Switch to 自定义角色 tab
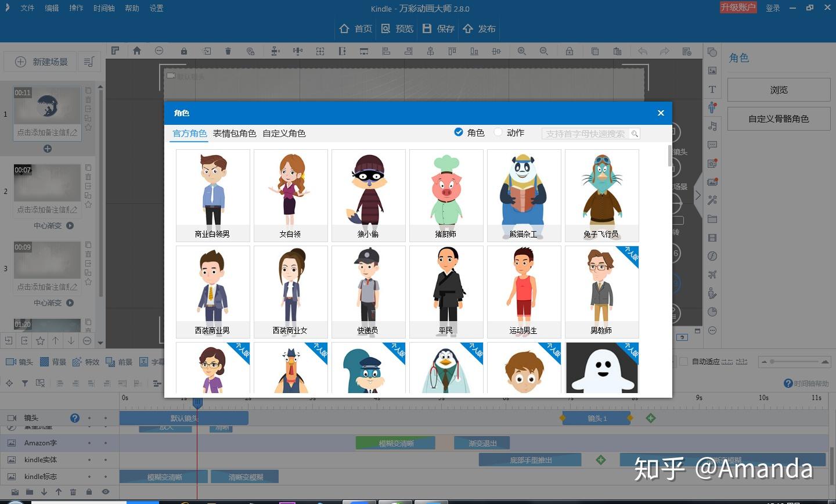This screenshot has height=504, width=836. (284, 134)
